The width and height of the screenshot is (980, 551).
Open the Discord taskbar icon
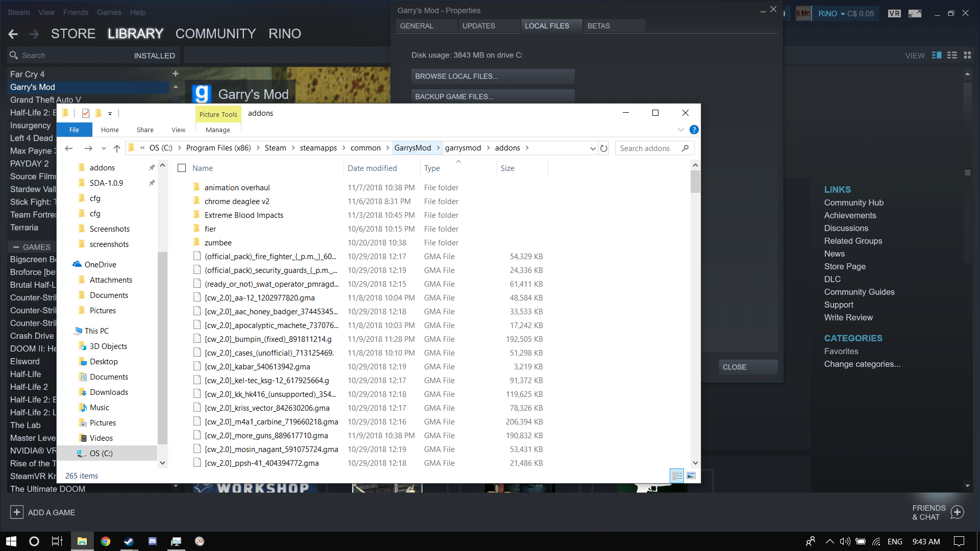coord(152,541)
